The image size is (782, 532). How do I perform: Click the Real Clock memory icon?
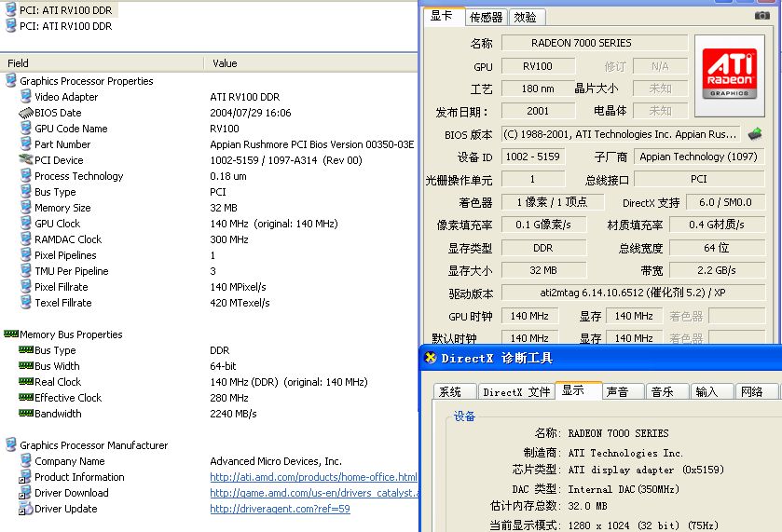pyautogui.click(x=26, y=381)
